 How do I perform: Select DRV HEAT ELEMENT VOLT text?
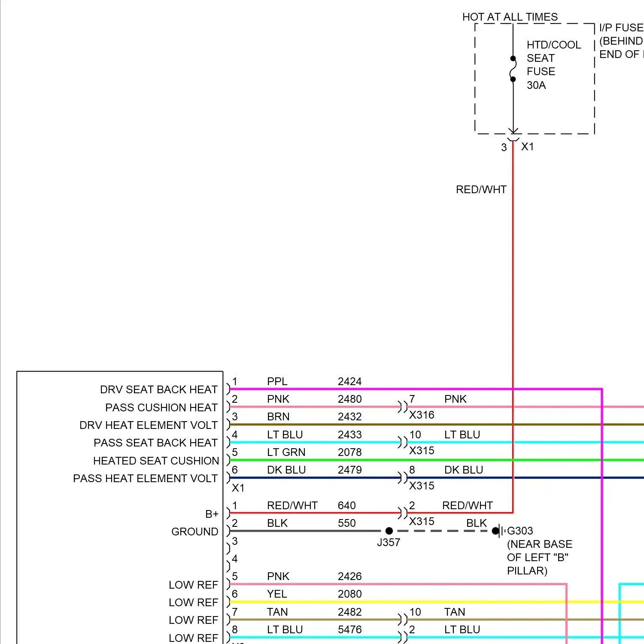point(149,425)
